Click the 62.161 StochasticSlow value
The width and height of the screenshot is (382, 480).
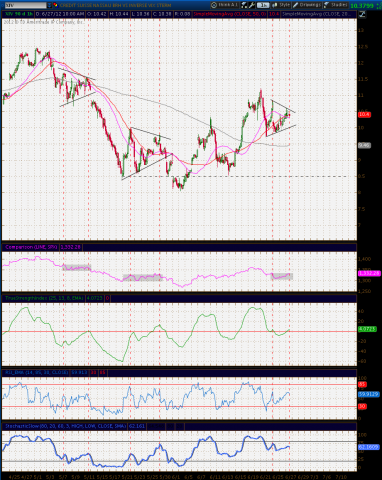coord(137,426)
